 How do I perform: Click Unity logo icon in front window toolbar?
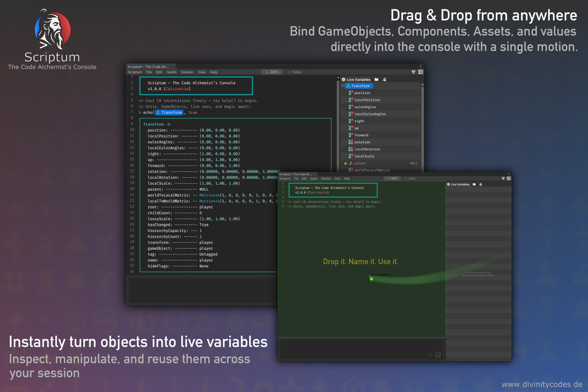click(x=503, y=178)
